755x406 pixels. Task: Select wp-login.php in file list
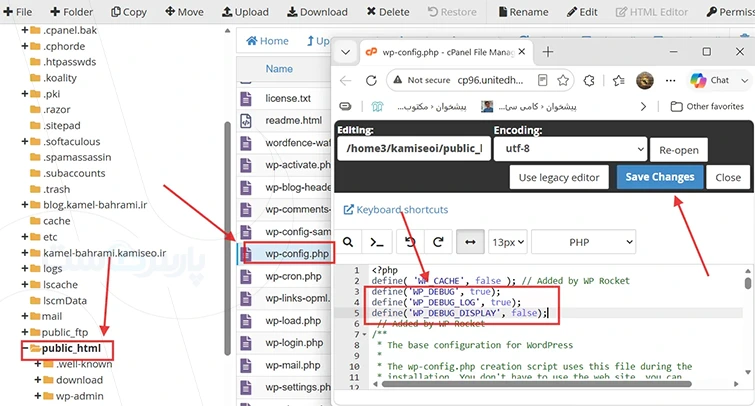click(294, 343)
